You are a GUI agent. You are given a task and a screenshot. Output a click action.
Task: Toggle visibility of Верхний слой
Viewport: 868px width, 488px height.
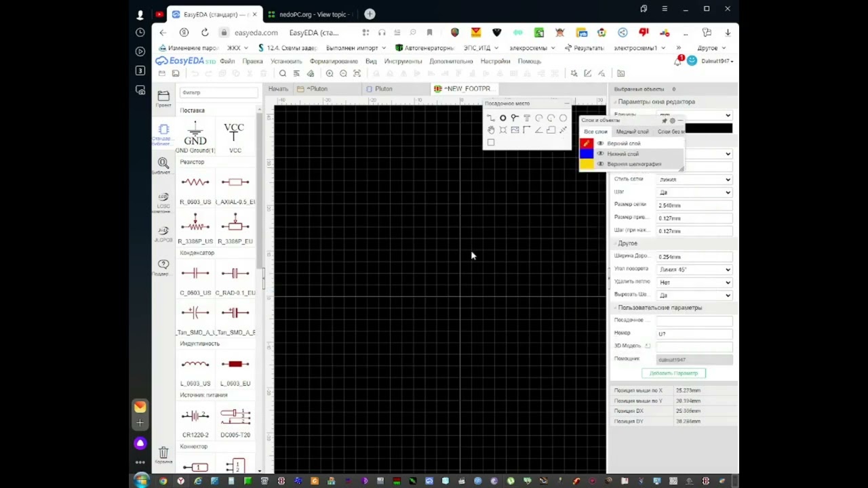tap(600, 144)
